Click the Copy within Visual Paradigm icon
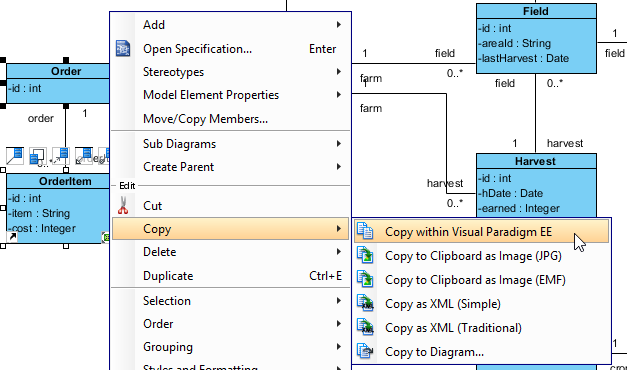 (365, 231)
